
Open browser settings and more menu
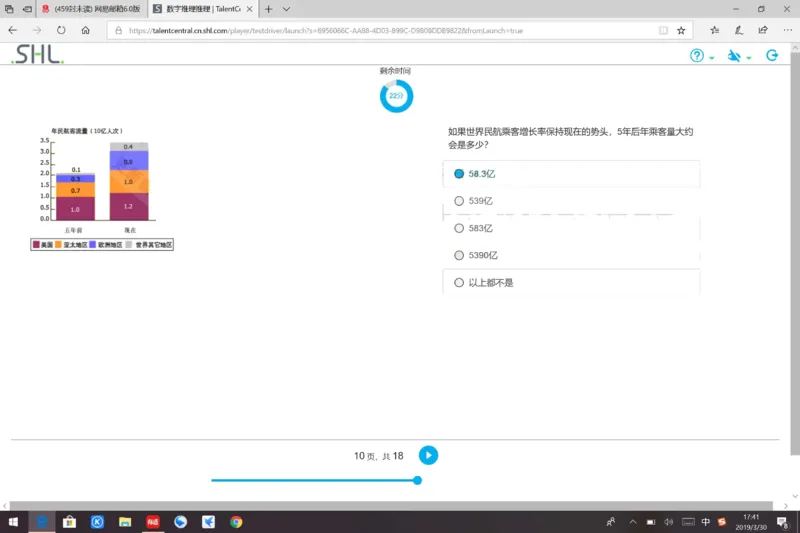point(787,30)
